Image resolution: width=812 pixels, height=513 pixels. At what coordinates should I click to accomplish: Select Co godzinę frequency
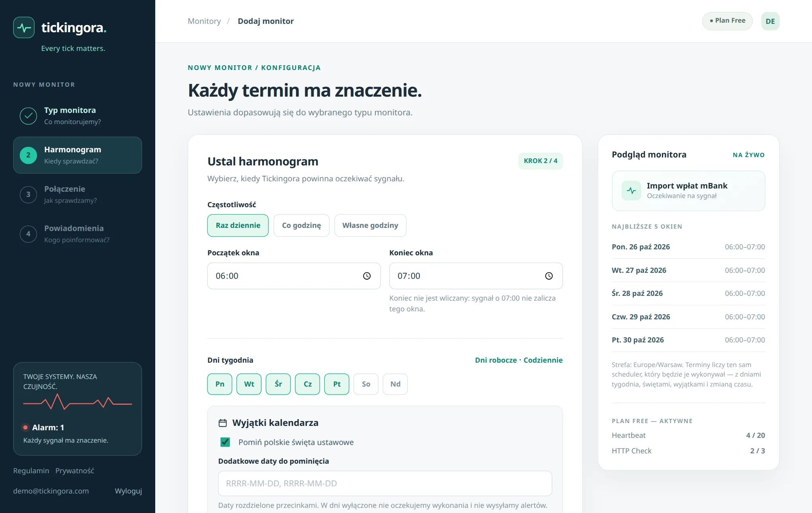[x=301, y=225]
